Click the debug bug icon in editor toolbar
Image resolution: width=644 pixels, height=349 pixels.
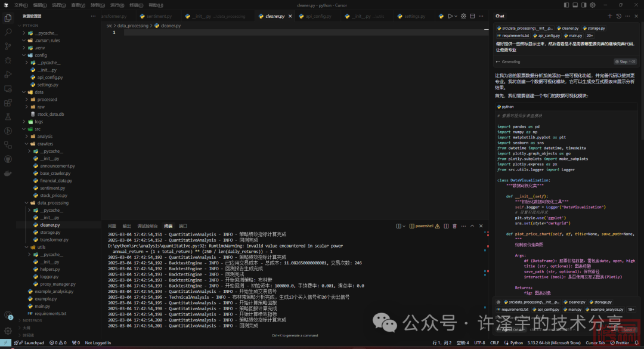click(x=463, y=16)
